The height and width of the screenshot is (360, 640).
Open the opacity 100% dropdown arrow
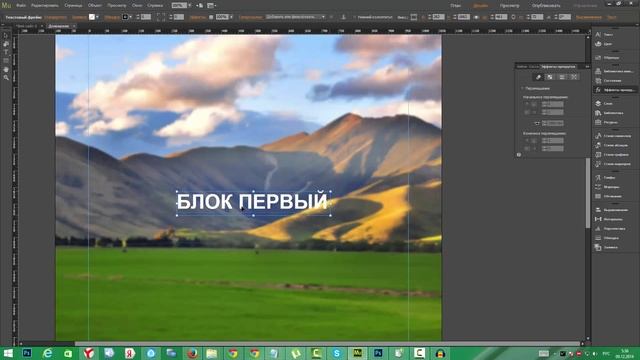(x=231, y=17)
